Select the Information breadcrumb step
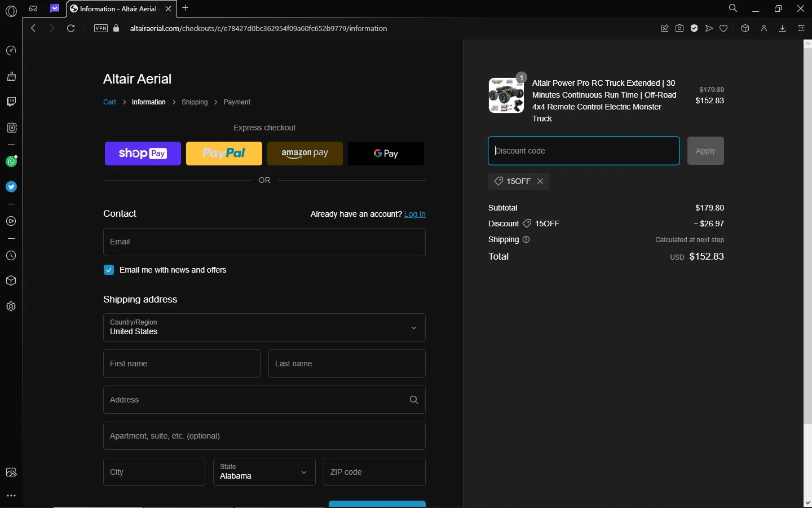The width and height of the screenshot is (812, 508). 149,102
